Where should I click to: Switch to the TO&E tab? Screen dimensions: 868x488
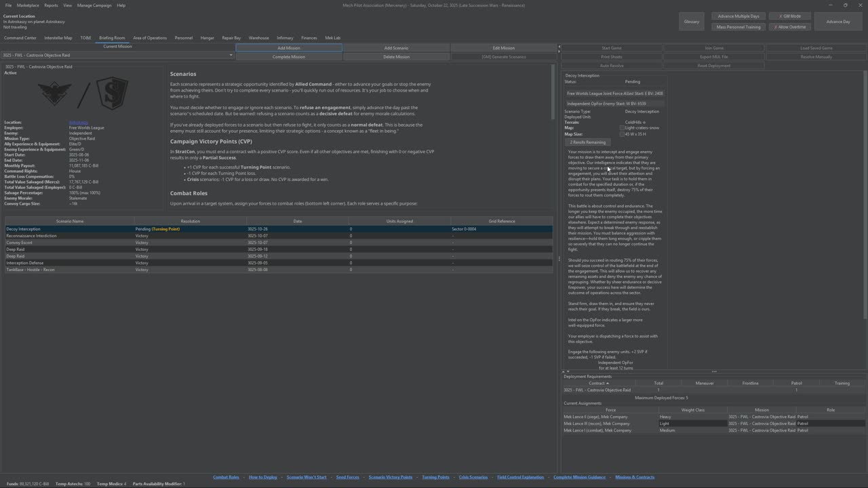pos(85,38)
